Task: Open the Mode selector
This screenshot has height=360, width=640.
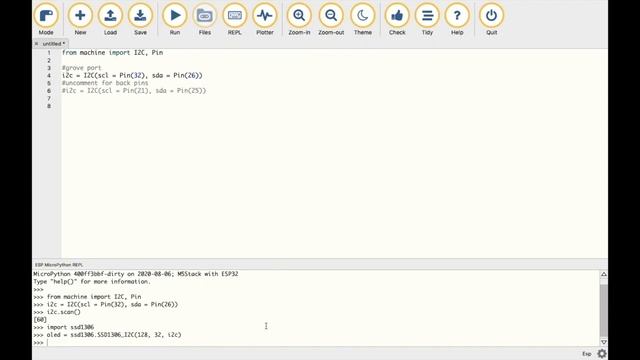Action: tap(46, 19)
